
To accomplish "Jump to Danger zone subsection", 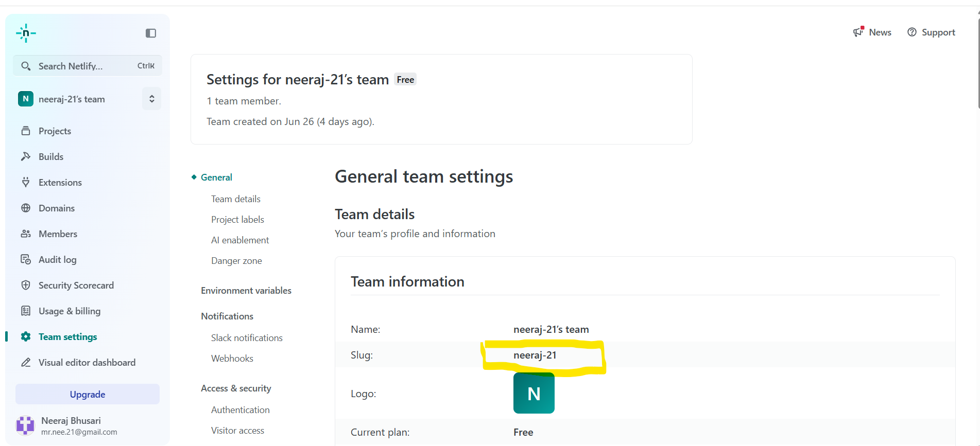I will (x=236, y=260).
